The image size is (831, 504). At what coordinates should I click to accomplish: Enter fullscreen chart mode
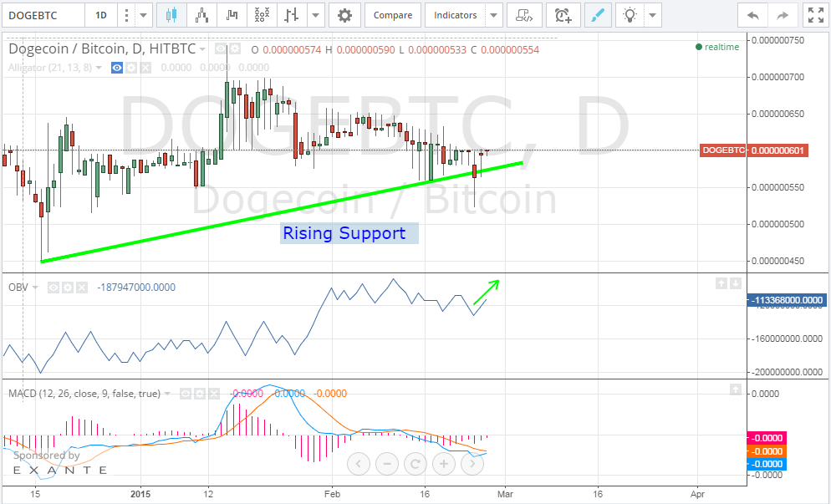816,15
